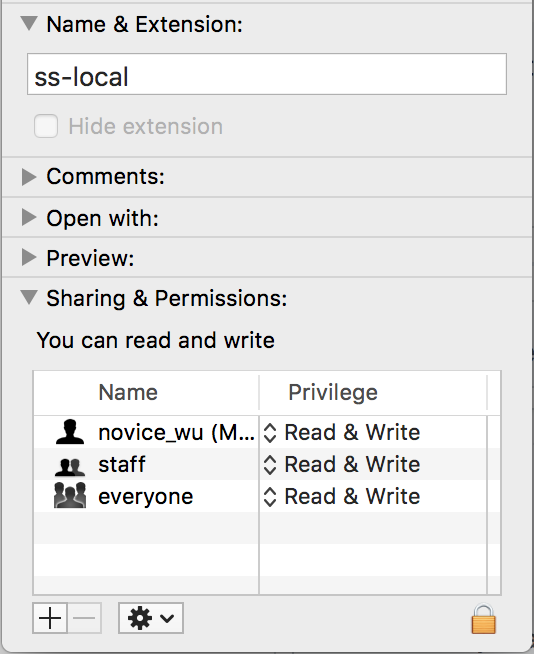Click the padlock icon to lock permissions
The width and height of the screenshot is (534, 654).
pos(484,619)
